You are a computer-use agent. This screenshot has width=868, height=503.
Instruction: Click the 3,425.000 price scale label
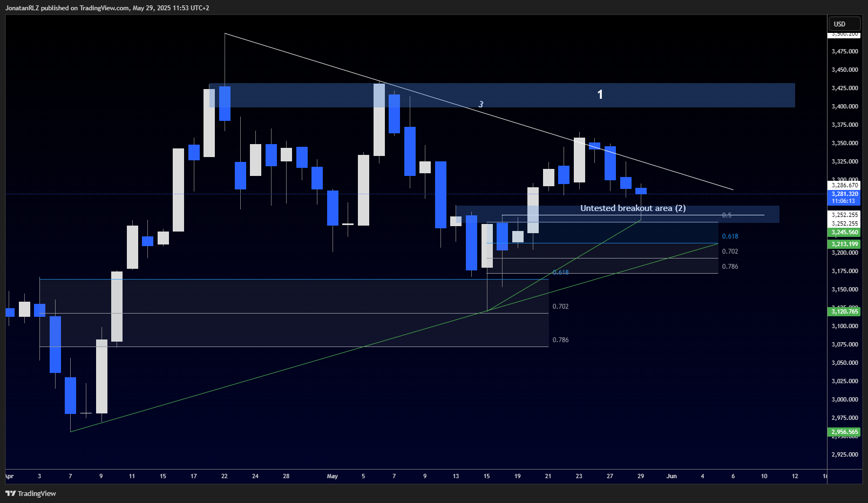pos(845,88)
